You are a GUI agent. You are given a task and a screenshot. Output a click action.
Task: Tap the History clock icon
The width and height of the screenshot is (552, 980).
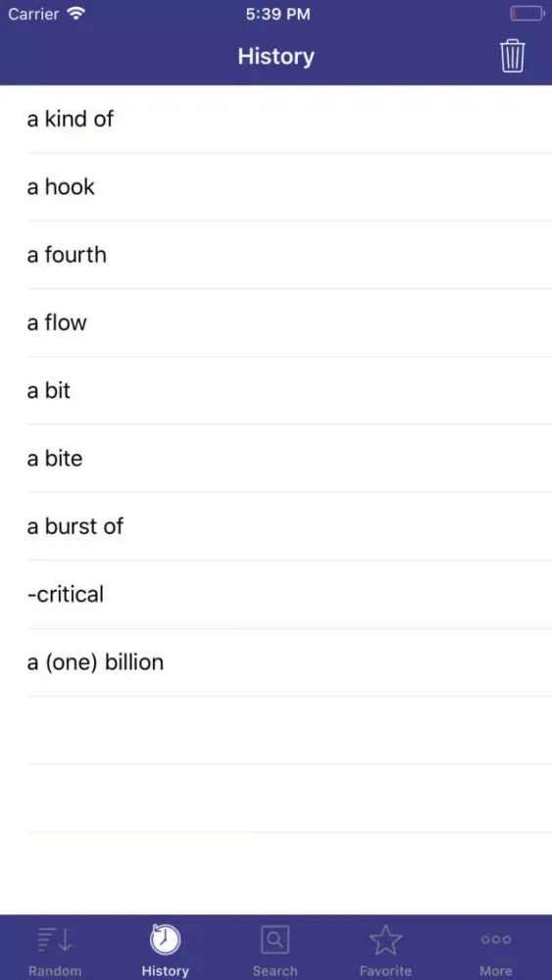(x=165, y=939)
